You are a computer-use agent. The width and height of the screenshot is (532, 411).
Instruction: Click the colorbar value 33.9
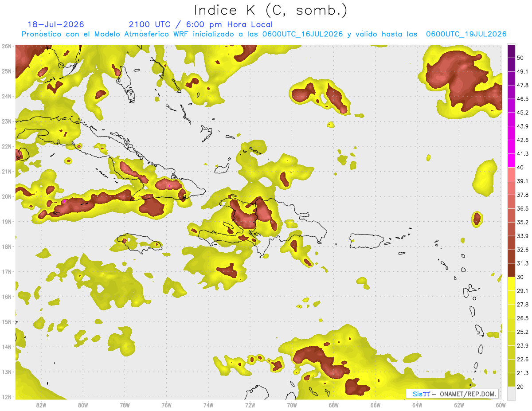click(522, 236)
